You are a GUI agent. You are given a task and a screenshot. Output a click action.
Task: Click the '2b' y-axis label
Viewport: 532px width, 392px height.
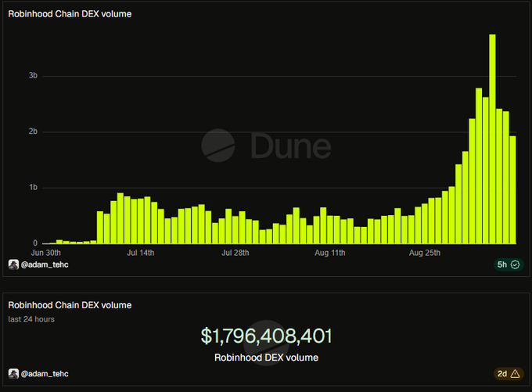click(33, 131)
